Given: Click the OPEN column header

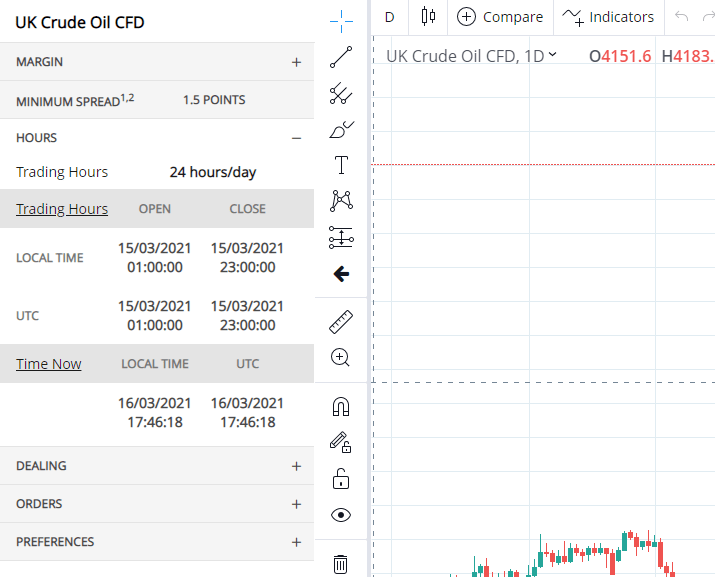Looking at the screenshot, I should pyautogui.click(x=155, y=209).
